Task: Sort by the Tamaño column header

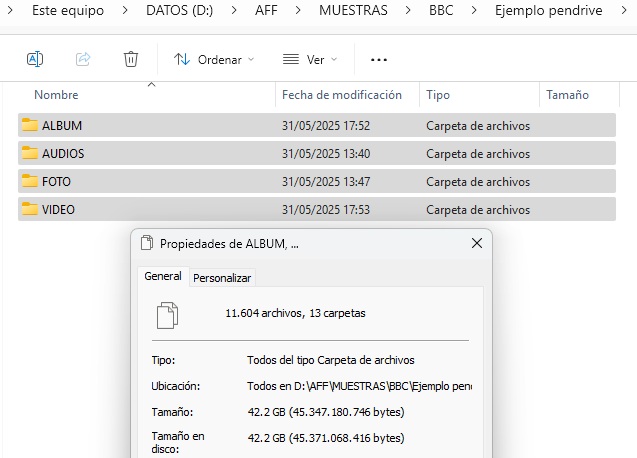Action: [567, 95]
